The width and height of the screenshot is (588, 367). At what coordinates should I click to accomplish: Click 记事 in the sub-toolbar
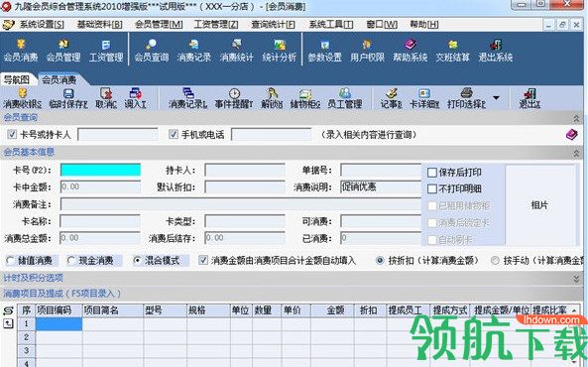coord(391,98)
